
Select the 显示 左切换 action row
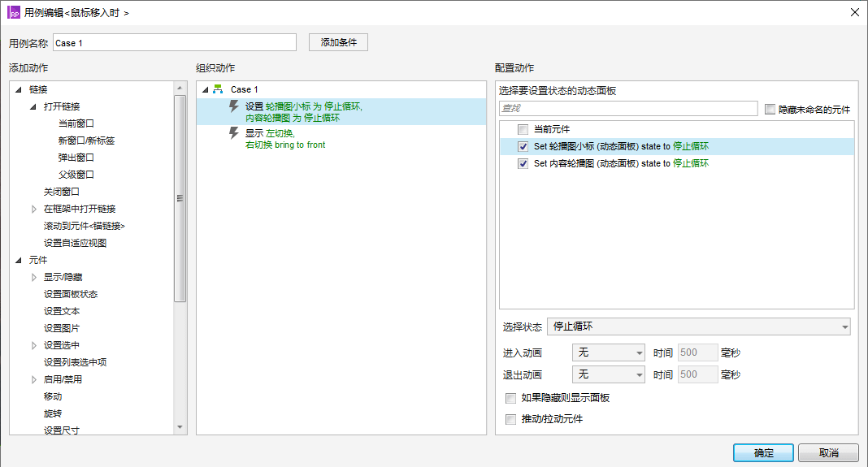pyautogui.click(x=341, y=139)
